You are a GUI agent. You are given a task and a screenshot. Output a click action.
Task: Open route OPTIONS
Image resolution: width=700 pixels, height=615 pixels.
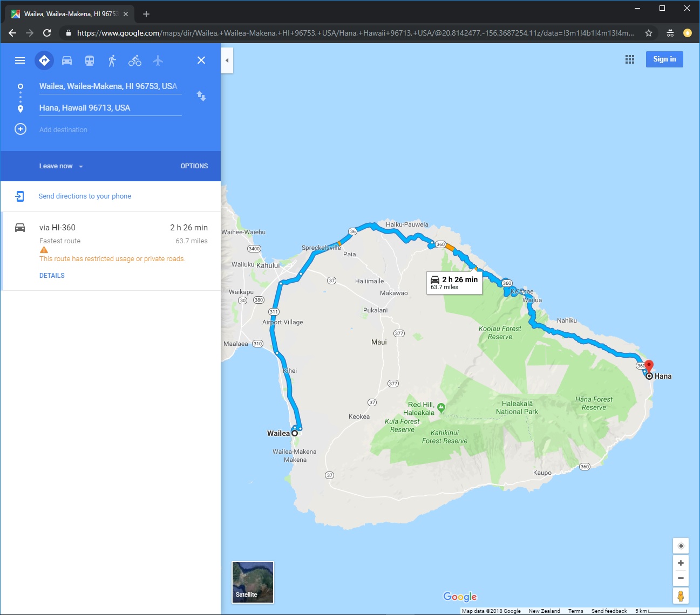point(194,166)
